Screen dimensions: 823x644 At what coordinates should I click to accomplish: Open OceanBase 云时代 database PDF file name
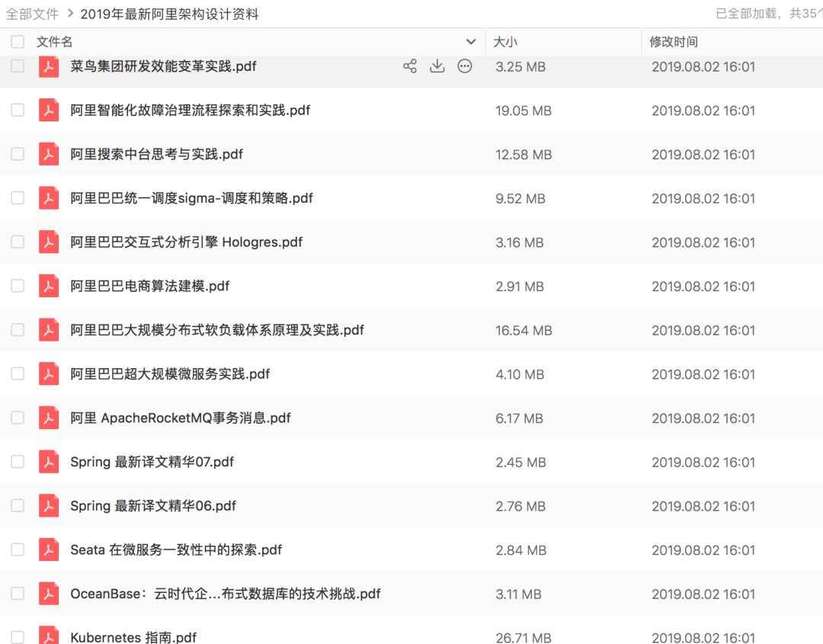225,594
